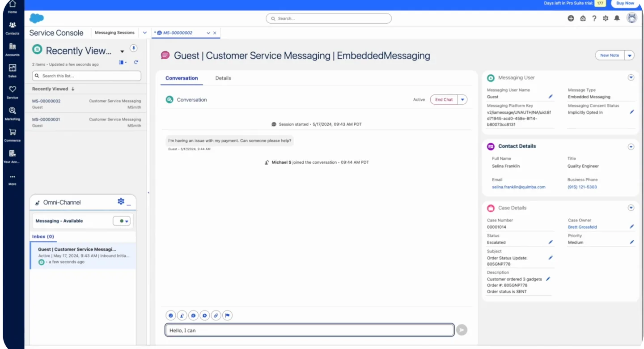Open Accounts in the left sidebar
Viewport: 644px width, 349px height.
pyautogui.click(x=13, y=50)
